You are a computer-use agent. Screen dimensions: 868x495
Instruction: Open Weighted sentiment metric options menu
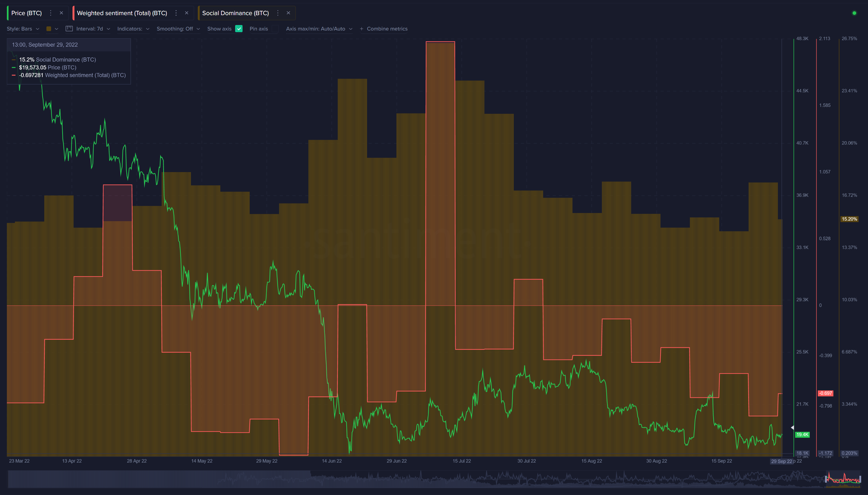pyautogui.click(x=176, y=13)
